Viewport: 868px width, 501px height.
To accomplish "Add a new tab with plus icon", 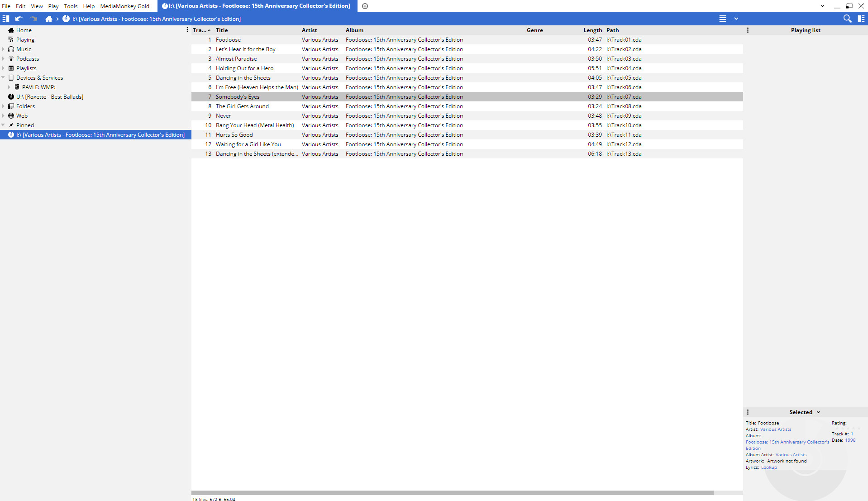I will 365,6.
